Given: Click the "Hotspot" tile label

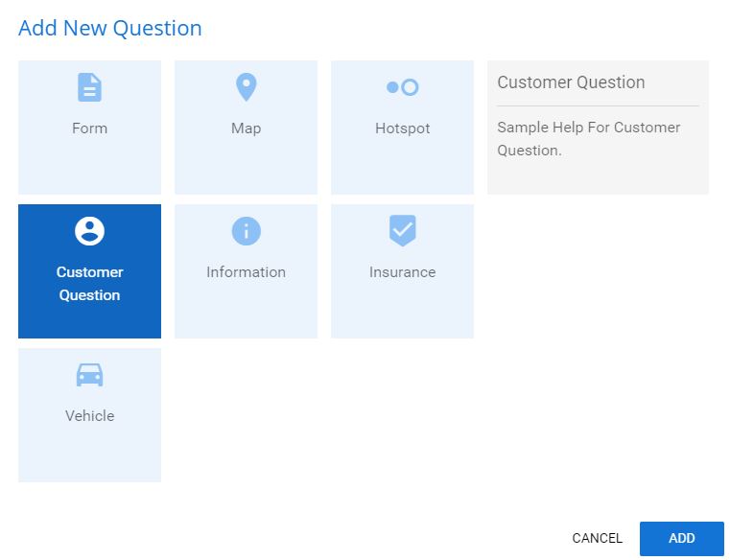Looking at the screenshot, I should tap(402, 128).
